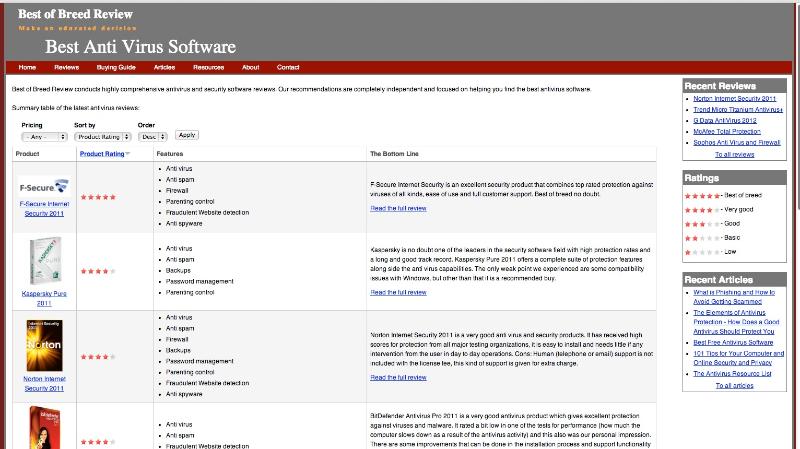
Task: Open Norton Internet Security 2011 product link in table
Action: [x=44, y=384]
